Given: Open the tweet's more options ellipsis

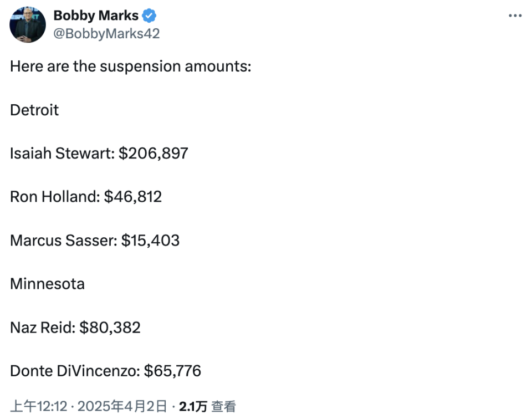Looking at the screenshot, I should click(515, 16).
